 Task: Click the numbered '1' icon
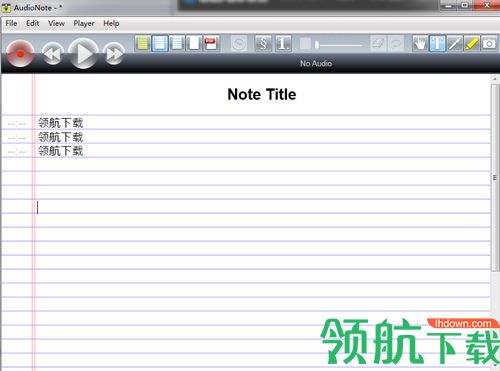point(283,43)
